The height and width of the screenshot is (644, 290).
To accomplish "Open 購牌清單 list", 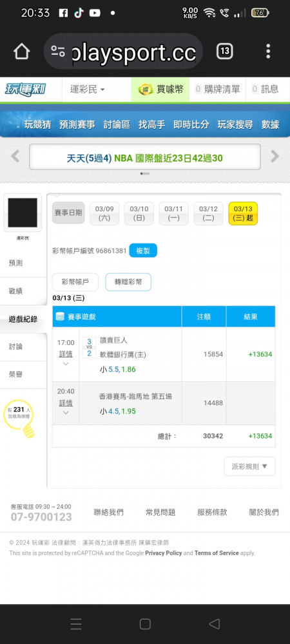I will [x=217, y=89].
